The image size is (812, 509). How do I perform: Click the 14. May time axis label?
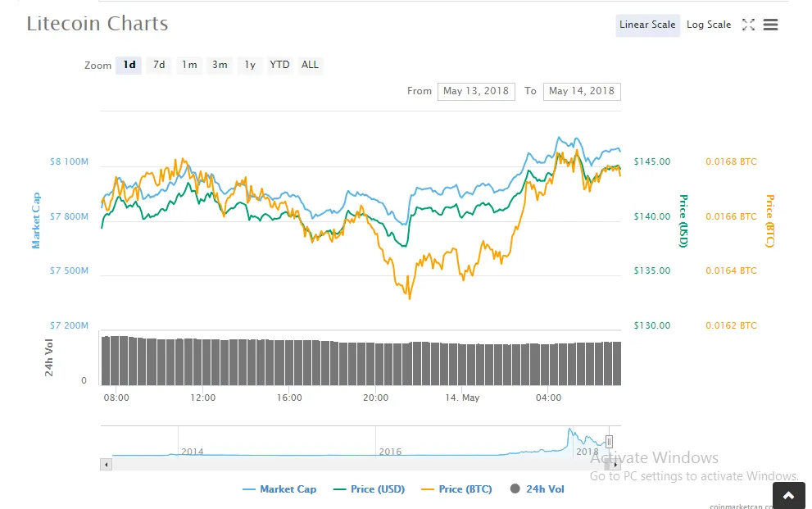462,398
